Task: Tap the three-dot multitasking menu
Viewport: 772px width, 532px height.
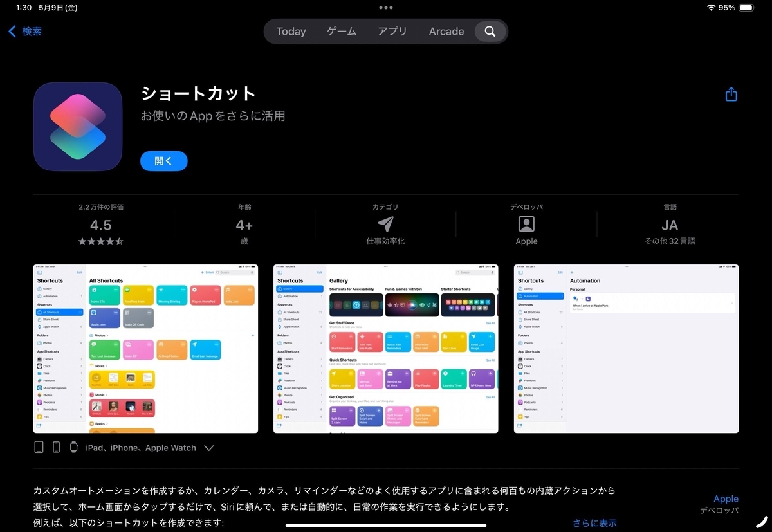Action: [386, 8]
